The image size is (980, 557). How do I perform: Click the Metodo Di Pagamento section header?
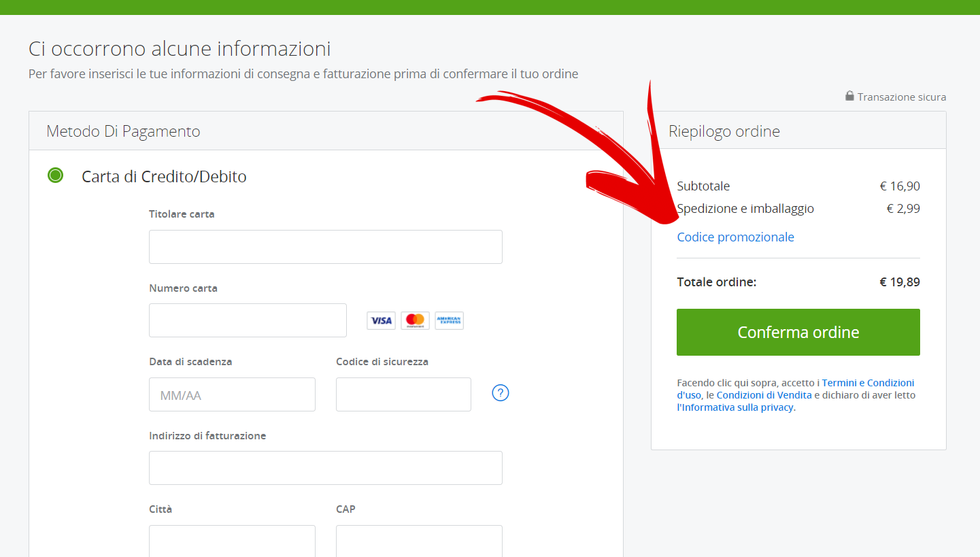pos(123,131)
